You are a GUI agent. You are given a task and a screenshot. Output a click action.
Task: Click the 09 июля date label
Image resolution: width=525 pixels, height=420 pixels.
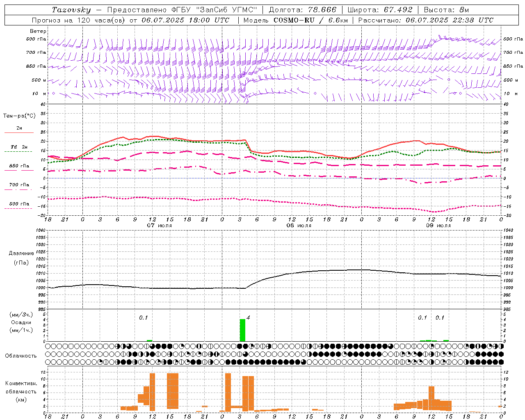(x=438, y=226)
